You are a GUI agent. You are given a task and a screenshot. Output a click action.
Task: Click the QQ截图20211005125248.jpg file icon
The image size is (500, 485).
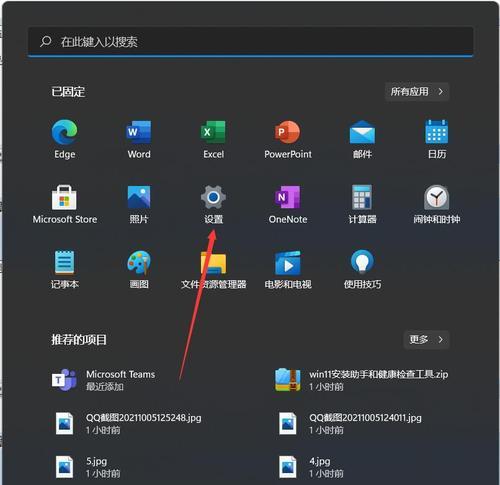tap(64, 423)
